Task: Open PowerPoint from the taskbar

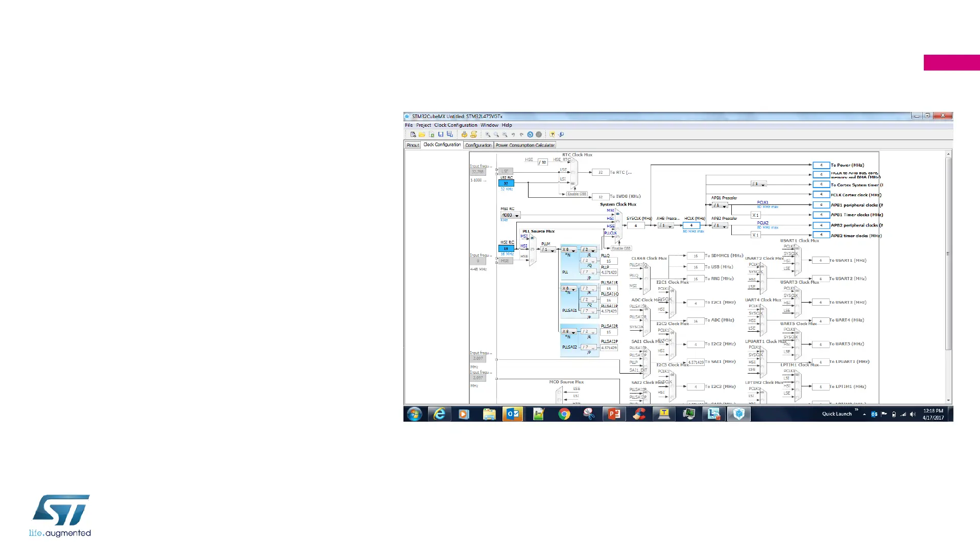Action: [x=614, y=413]
